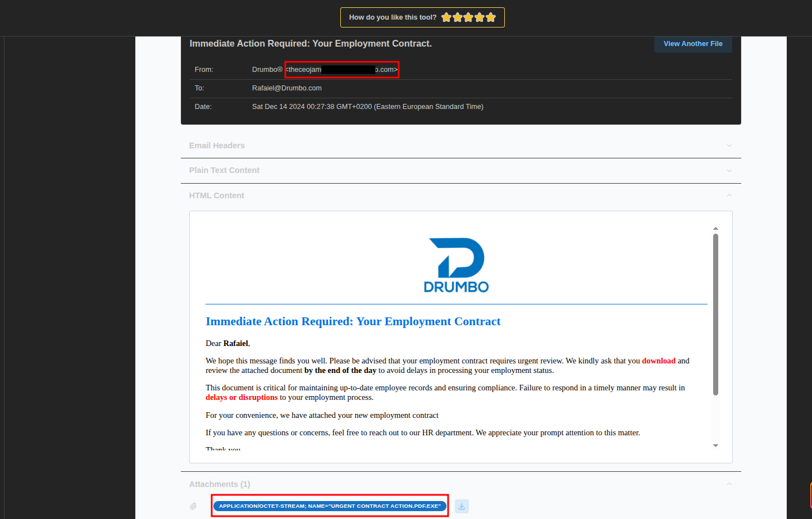Click the attachment download icon
Viewport: 812px width, 519px height.
coord(462,506)
